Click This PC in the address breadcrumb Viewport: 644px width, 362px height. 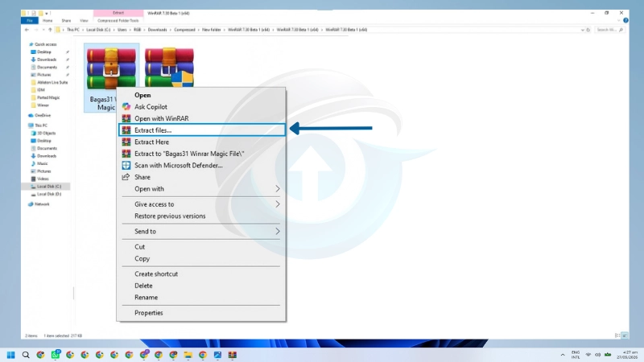[73, 30]
